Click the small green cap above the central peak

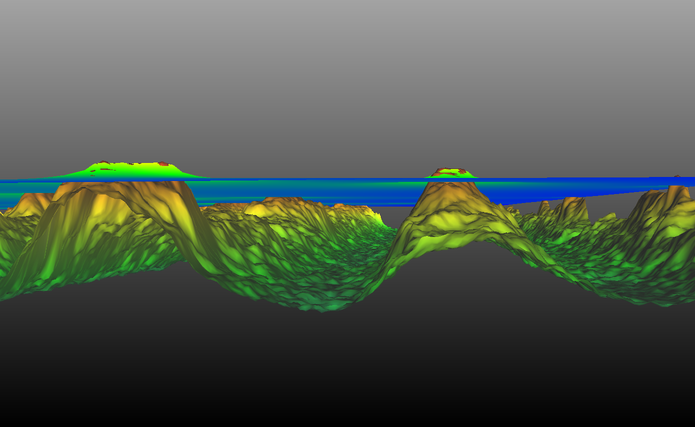tap(452, 174)
